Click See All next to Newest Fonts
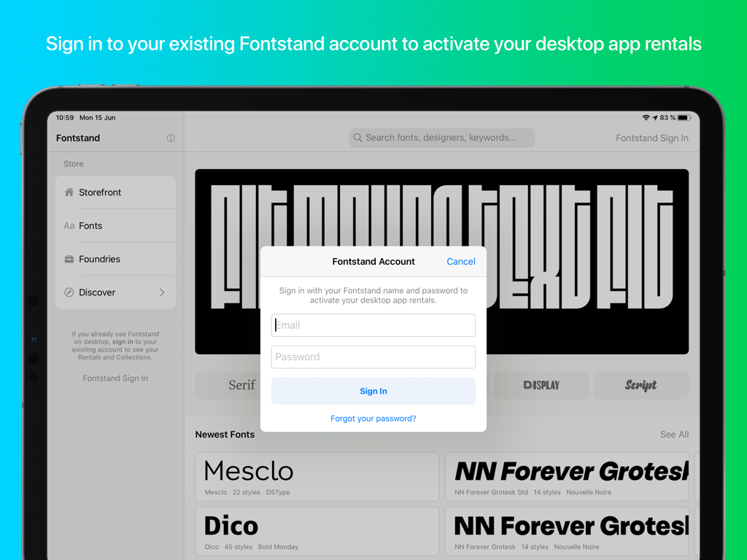This screenshot has height=560, width=747. [674, 434]
